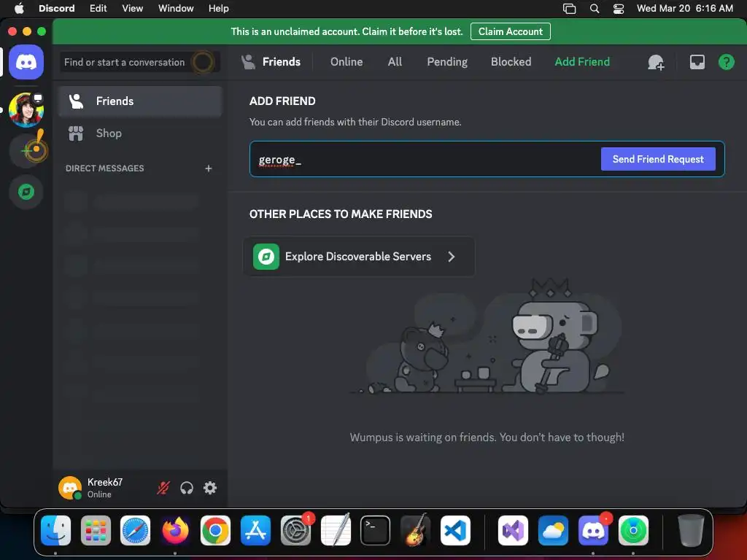Switch to the Online tab

(347, 62)
